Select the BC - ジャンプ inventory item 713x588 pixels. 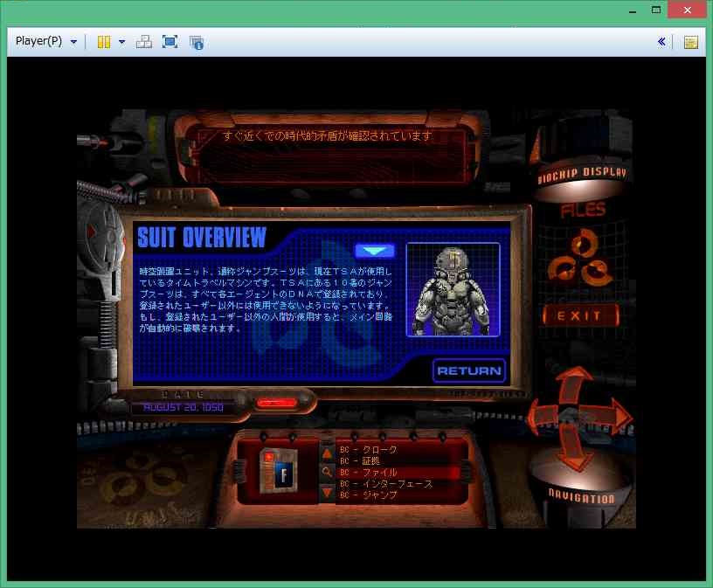tap(369, 495)
